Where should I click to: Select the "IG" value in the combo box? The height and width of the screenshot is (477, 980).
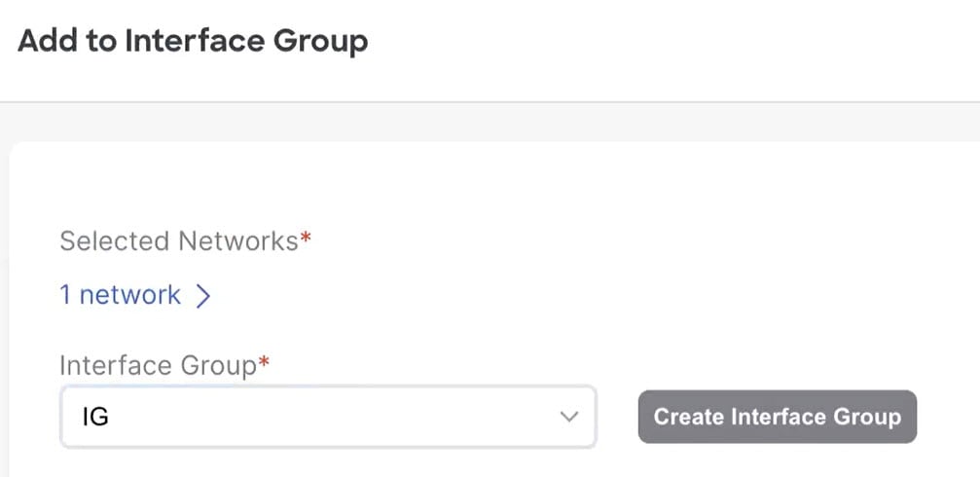[95, 417]
